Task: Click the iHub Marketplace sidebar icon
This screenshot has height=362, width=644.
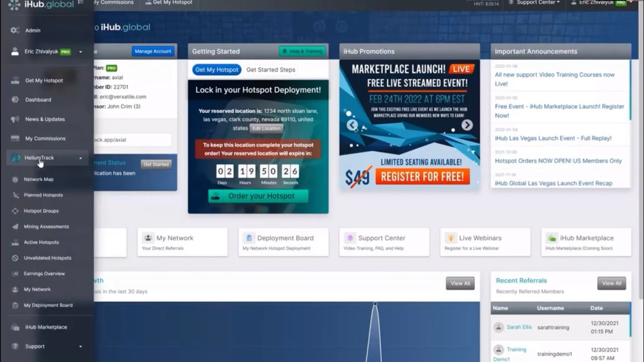Action: 15,327
